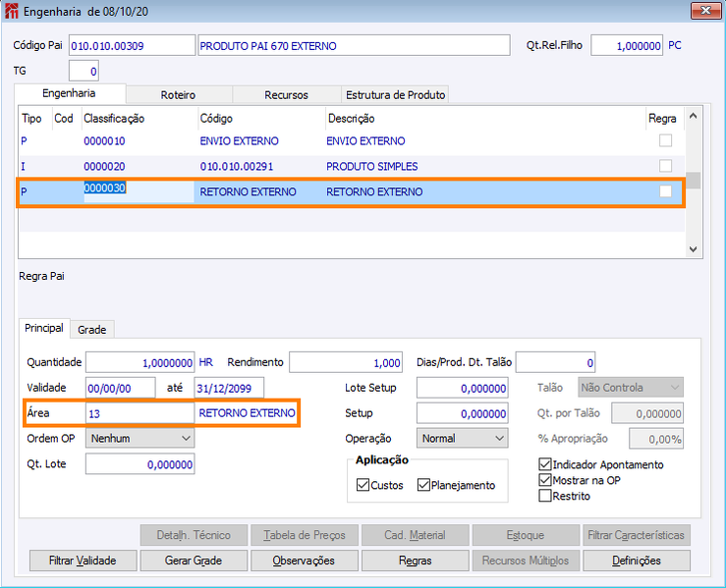Screen dimensions: 726x588
Task: Click the Cad. Material button
Action: 415,535
